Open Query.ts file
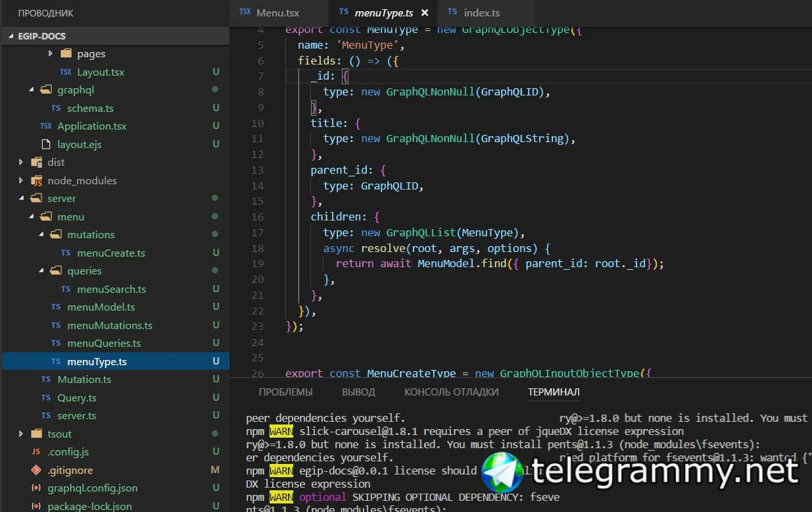Image resolution: width=812 pixels, height=512 pixels. 77,397
